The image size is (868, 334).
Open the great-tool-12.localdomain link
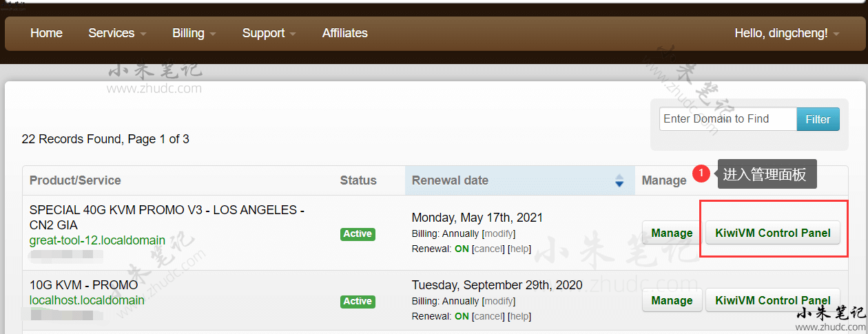pos(97,240)
